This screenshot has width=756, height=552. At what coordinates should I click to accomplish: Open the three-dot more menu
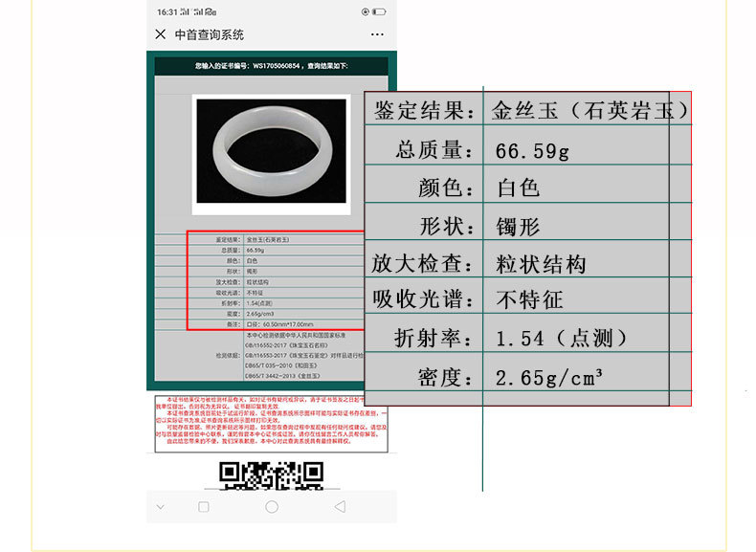[x=377, y=34]
